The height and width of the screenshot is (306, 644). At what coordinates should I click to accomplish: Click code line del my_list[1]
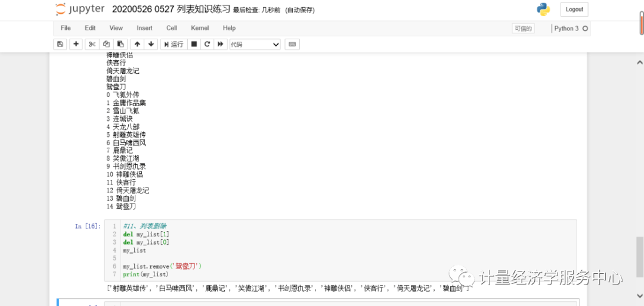pyautogui.click(x=146, y=234)
